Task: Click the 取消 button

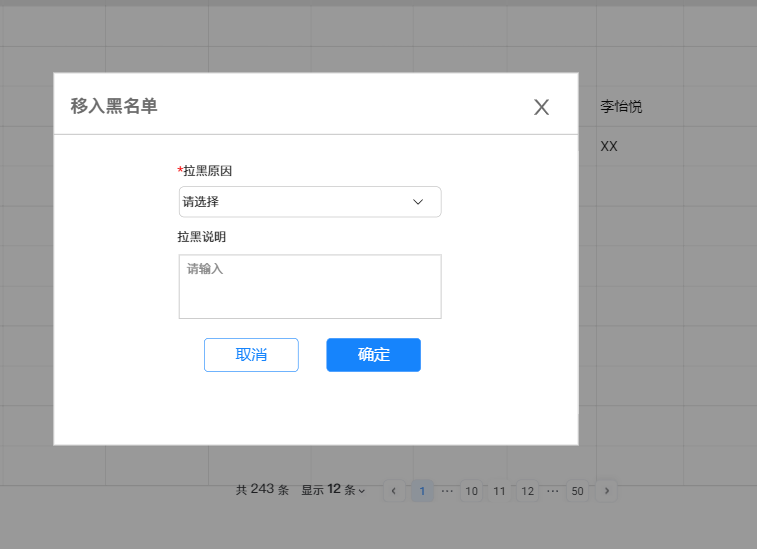Action: pyautogui.click(x=251, y=355)
